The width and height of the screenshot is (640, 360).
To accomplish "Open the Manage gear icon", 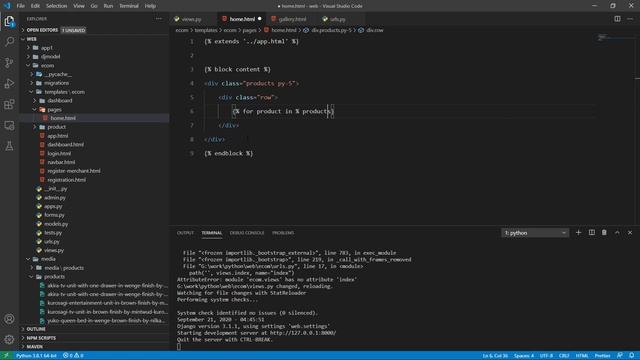I will pos(9,339).
